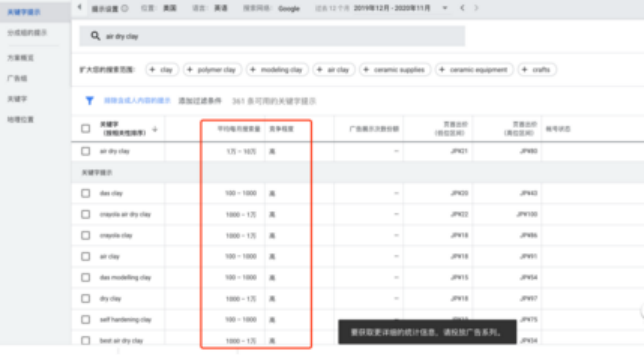This screenshot has width=644, height=363.
Task: Check the 'das clay' row checkbox
Action: (85, 193)
